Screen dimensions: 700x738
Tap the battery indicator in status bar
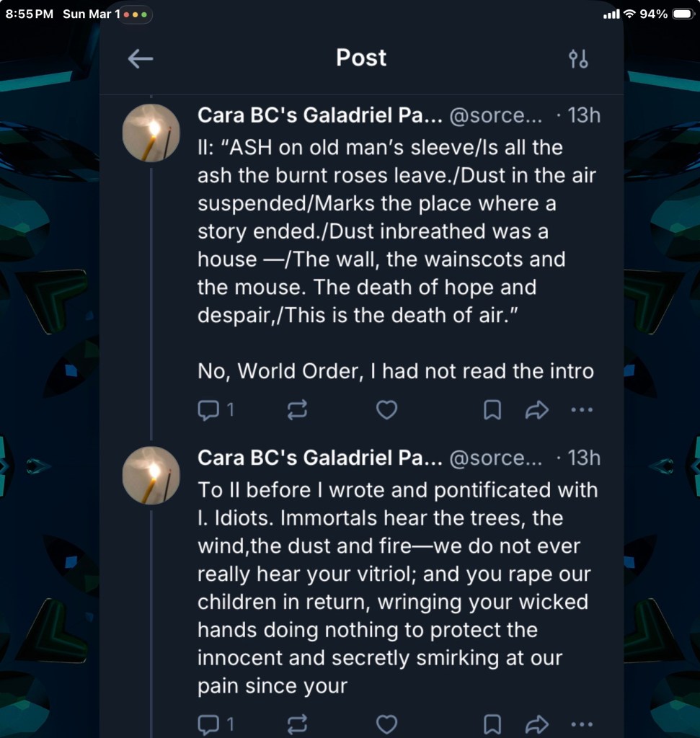pyautogui.click(x=682, y=14)
